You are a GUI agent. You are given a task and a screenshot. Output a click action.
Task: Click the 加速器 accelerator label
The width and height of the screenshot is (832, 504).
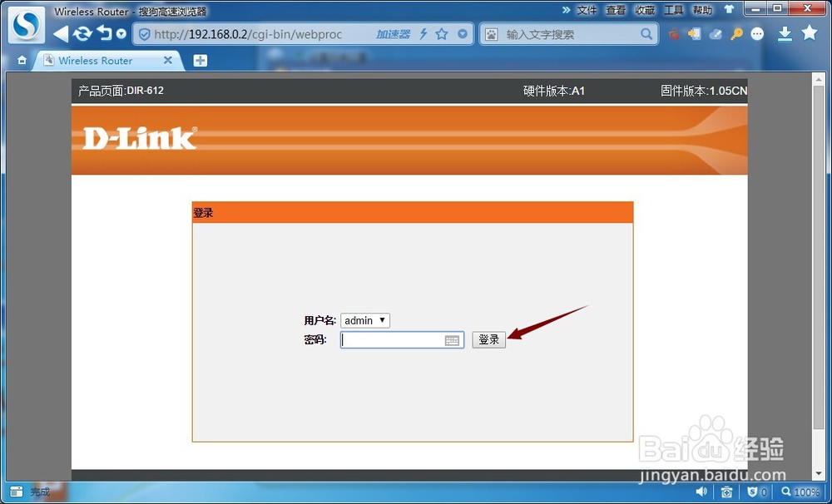(393, 34)
